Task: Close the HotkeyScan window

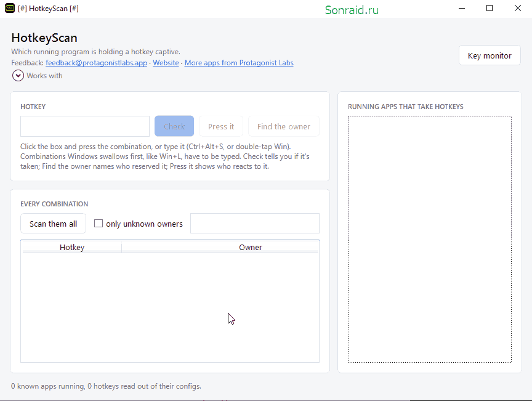Action: coord(517,8)
